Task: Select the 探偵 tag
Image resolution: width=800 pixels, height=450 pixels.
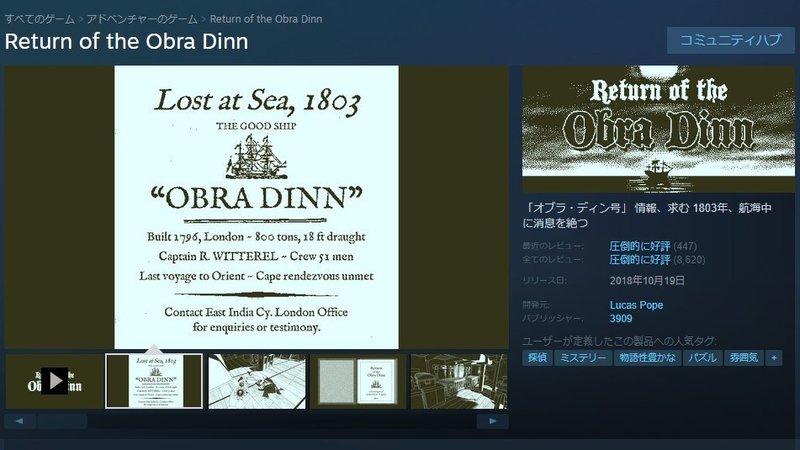Action: 537,358
